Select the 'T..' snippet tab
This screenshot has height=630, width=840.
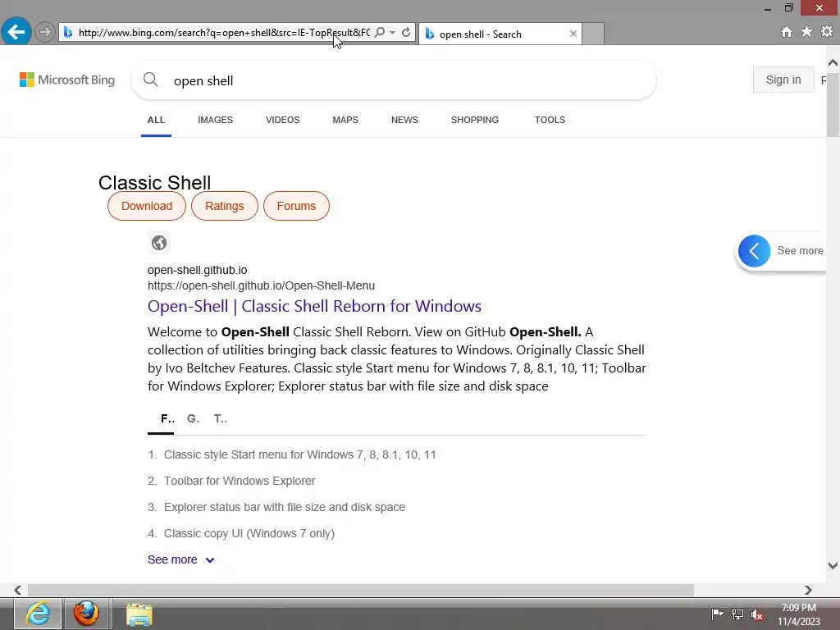coord(220,419)
